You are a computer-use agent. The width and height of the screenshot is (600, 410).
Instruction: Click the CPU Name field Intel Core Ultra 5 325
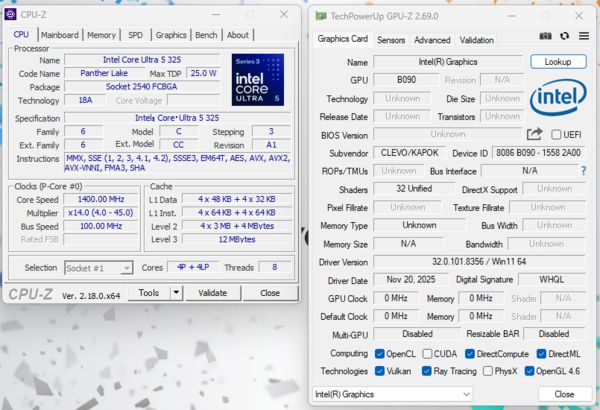pos(142,60)
